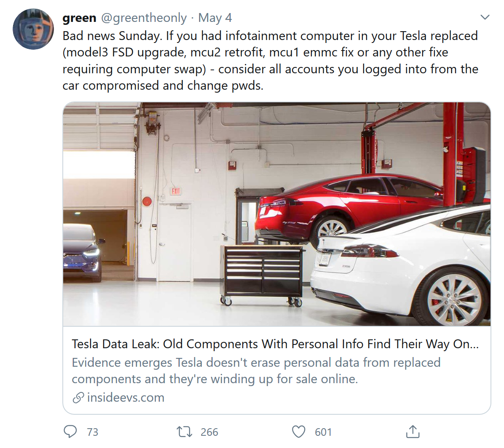Image resolution: width=504 pixels, height=448 pixels.
Task: Open the @greentheonly handle link
Action: [x=144, y=18]
